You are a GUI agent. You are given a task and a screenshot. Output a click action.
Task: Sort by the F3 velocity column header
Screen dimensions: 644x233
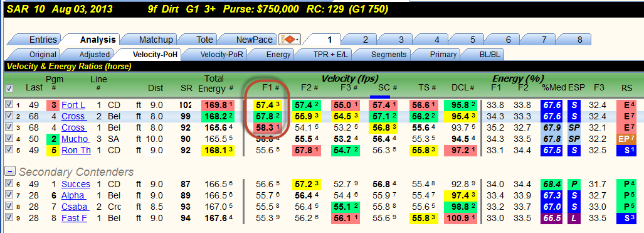pos(349,88)
